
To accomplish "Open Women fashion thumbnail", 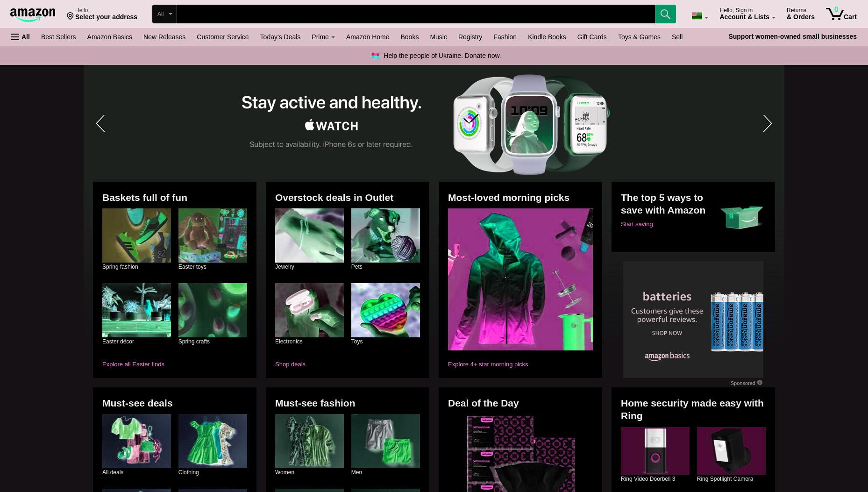I will (309, 441).
